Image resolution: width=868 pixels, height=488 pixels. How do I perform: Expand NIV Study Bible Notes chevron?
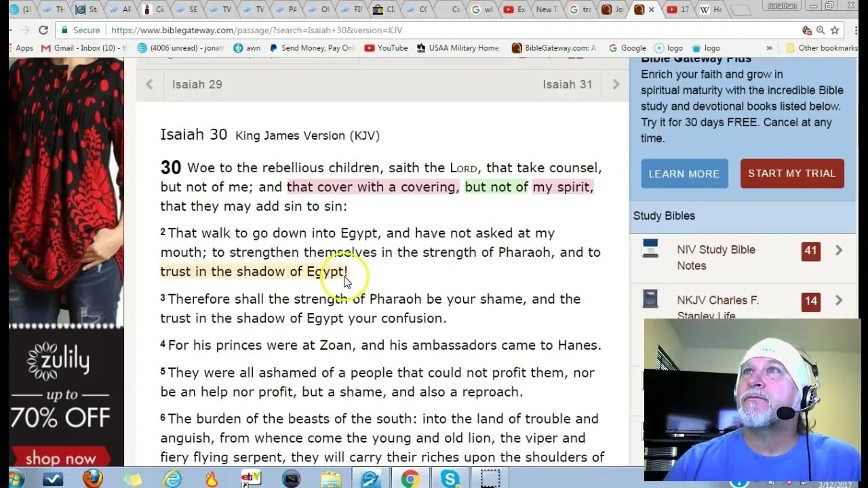(839, 250)
